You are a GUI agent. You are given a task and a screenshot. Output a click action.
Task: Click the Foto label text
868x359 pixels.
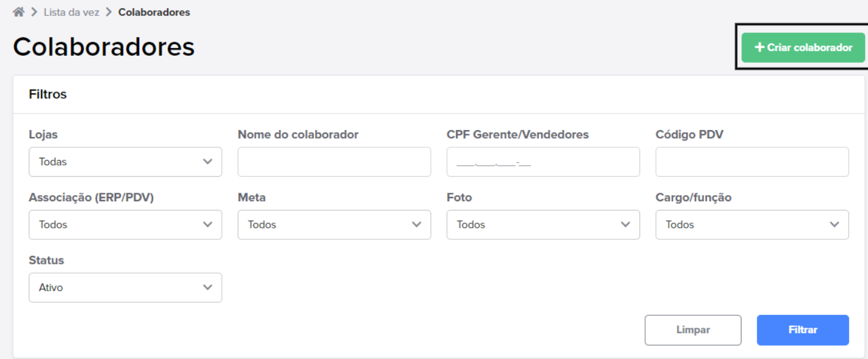coord(459,198)
